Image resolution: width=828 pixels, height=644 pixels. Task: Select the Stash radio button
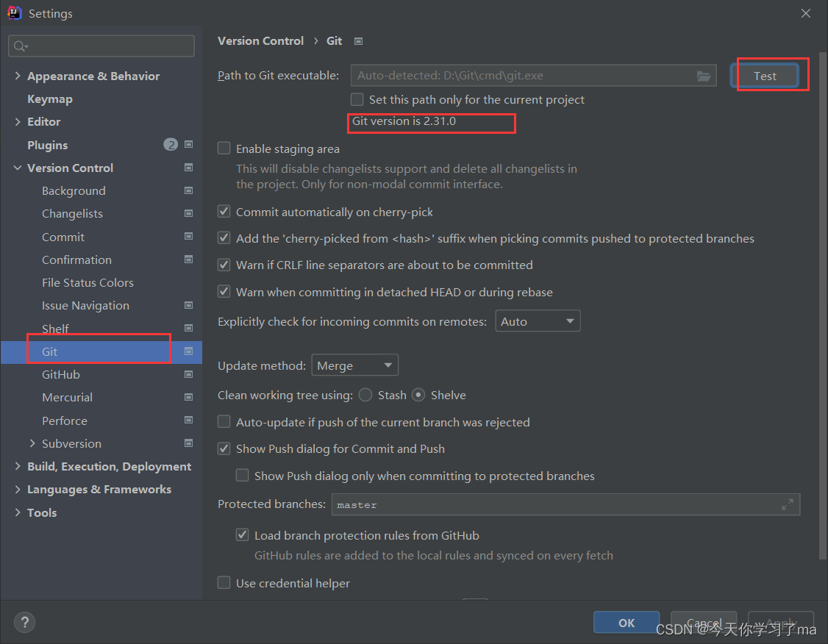pyautogui.click(x=365, y=395)
